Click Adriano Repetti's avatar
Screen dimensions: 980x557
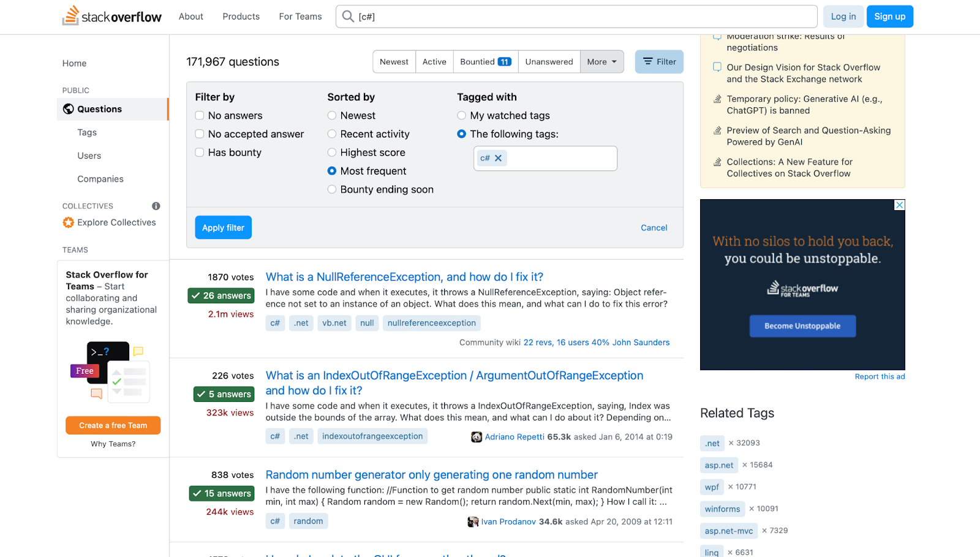click(477, 437)
